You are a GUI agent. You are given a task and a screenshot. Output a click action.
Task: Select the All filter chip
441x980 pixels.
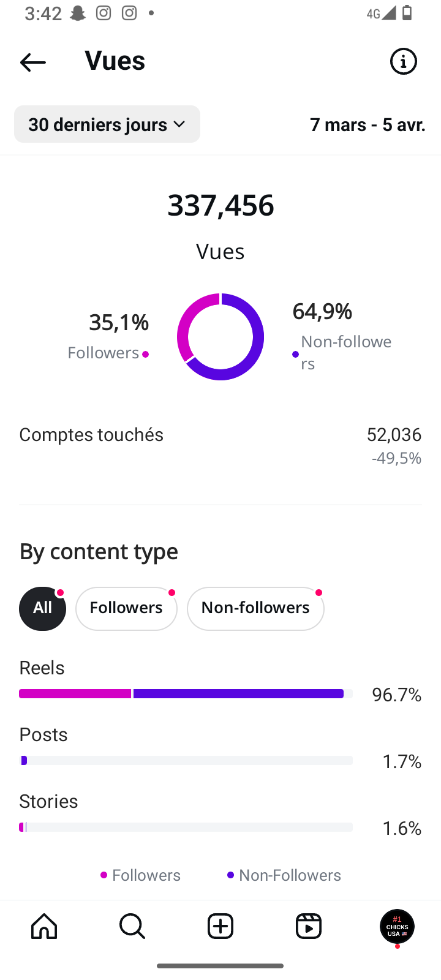(42, 608)
